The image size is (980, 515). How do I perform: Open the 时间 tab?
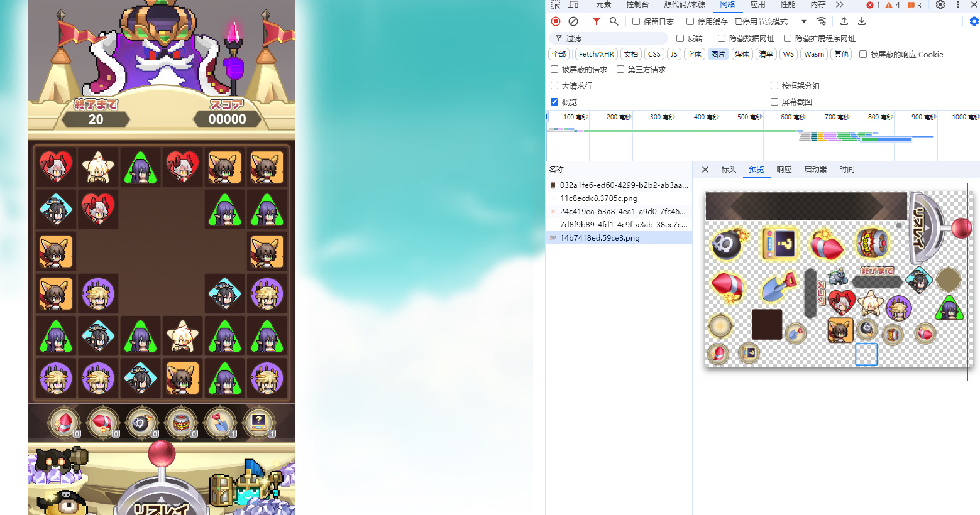coord(847,170)
